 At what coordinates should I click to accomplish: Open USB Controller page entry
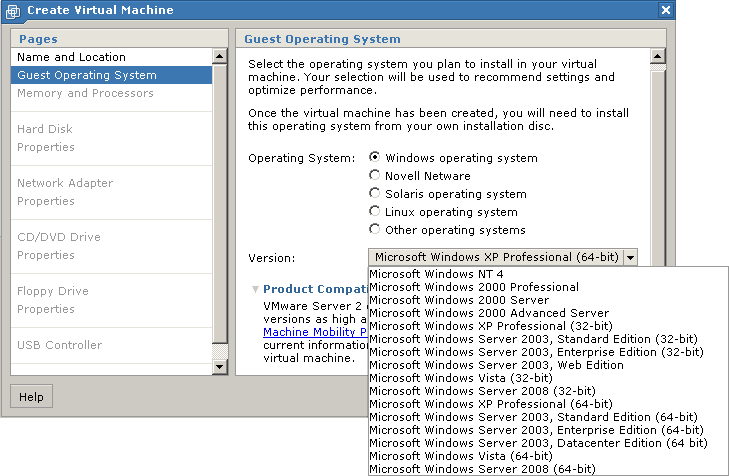pos(111,345)
